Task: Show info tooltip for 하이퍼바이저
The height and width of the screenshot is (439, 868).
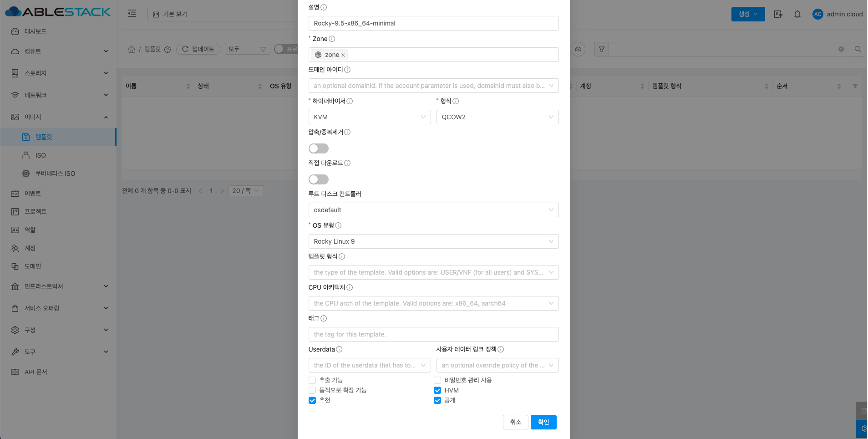Action: tap(350, 101)
